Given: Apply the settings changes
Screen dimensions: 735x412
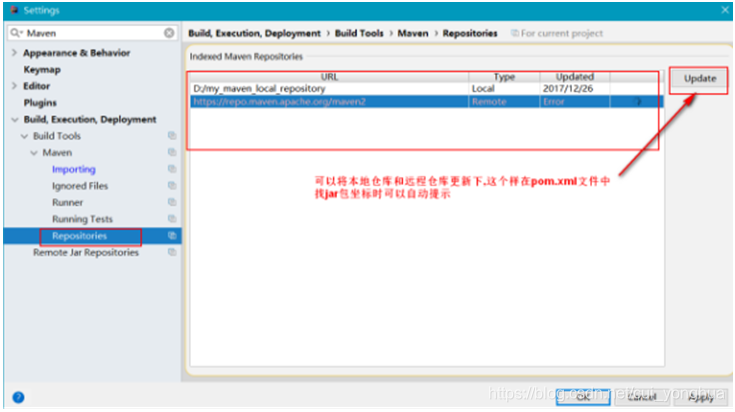Looking at the screenshot, I should click(x=701, y=397).
